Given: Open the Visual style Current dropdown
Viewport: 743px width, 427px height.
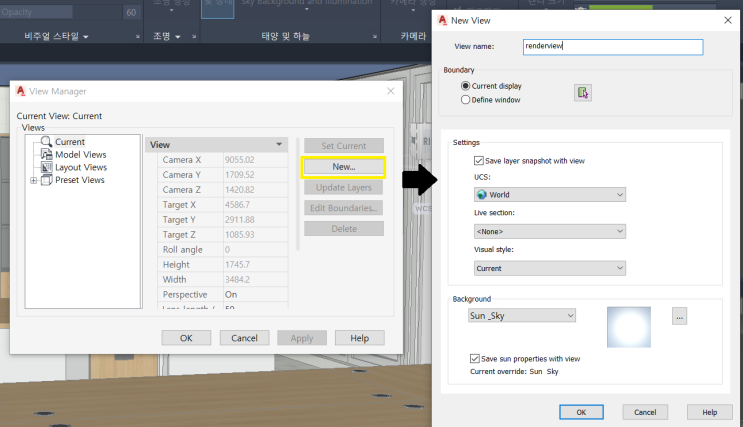Looking at the screenshot, I should 550,268.
